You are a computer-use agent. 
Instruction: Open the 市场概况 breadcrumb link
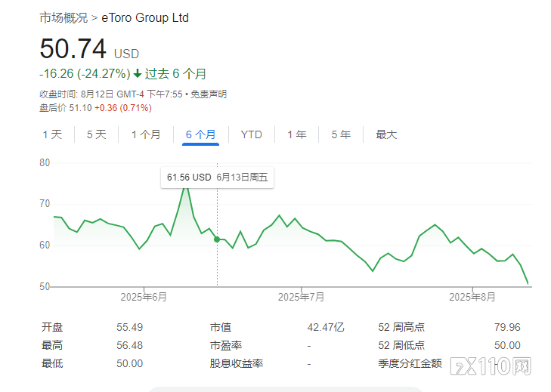(63, 17)
